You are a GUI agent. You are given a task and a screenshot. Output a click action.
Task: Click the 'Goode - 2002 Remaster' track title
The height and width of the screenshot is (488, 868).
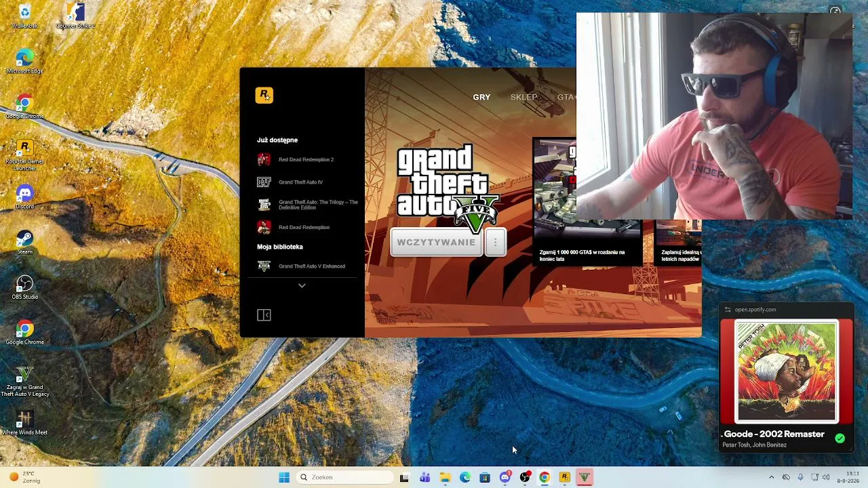pos(774,434)
